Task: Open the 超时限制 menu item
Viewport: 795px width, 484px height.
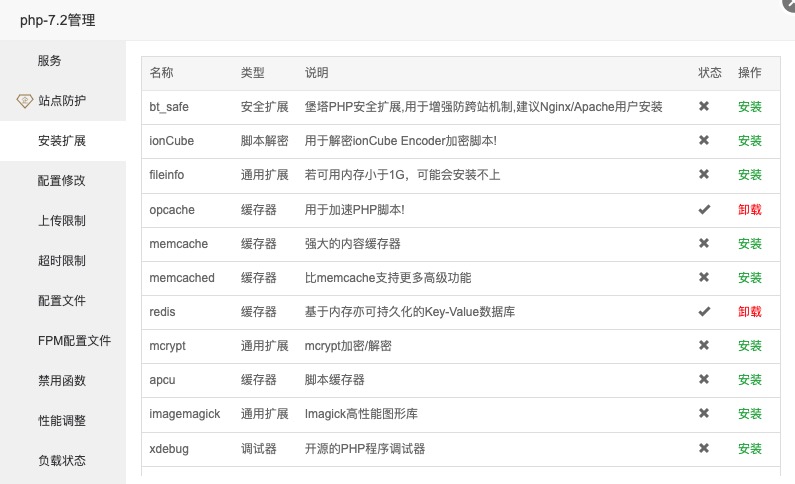Action: pyautogui.click(x=63, y=261)
